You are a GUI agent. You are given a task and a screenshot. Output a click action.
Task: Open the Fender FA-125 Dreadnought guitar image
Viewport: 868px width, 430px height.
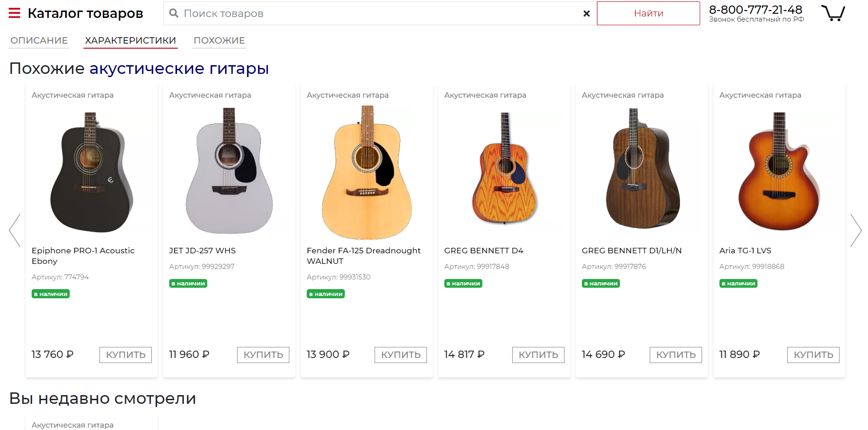click(x=366, y=173)
